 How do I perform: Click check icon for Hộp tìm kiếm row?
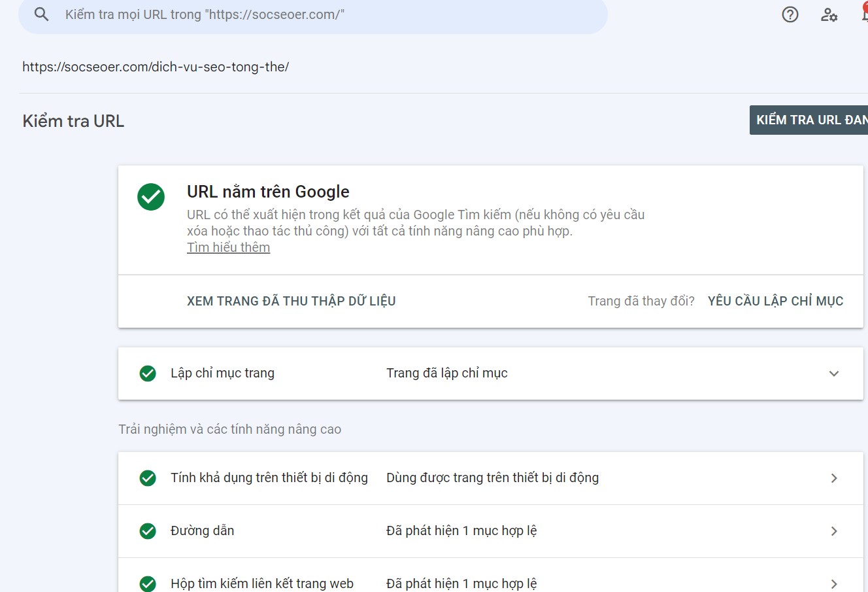[148, 583]
